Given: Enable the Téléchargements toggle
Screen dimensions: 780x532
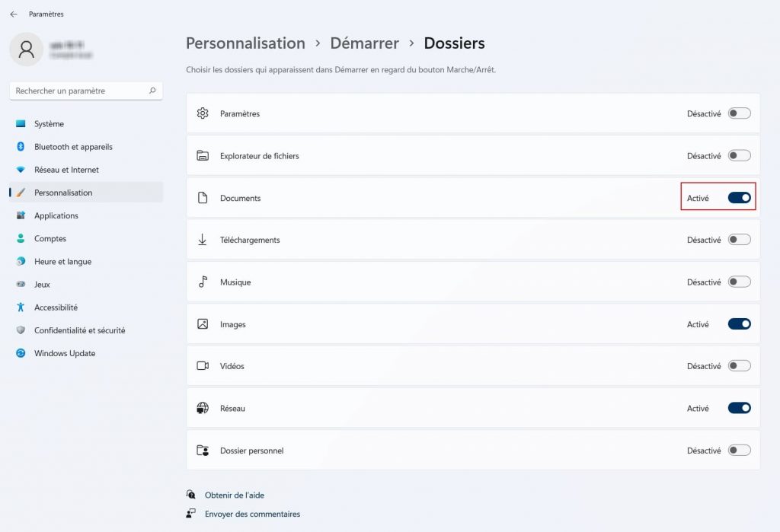Looking at the screenshot, I should pyautogui.click(x=737, y=239).
